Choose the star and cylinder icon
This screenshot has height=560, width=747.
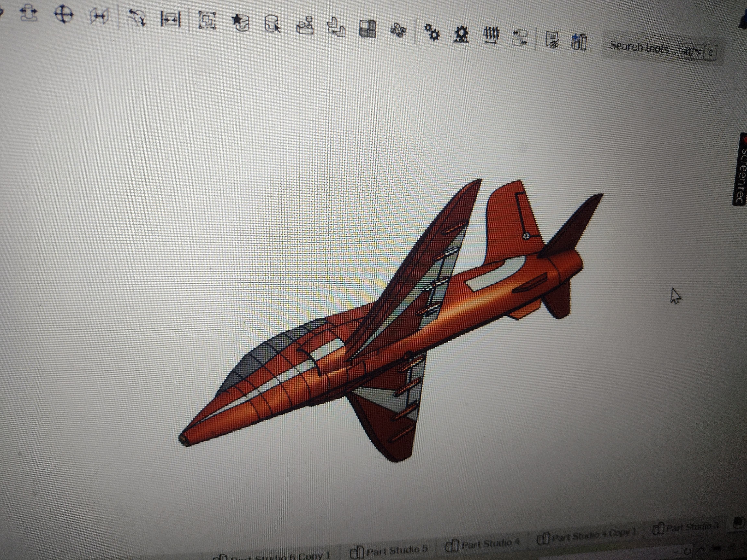click(x=240, y=23)
